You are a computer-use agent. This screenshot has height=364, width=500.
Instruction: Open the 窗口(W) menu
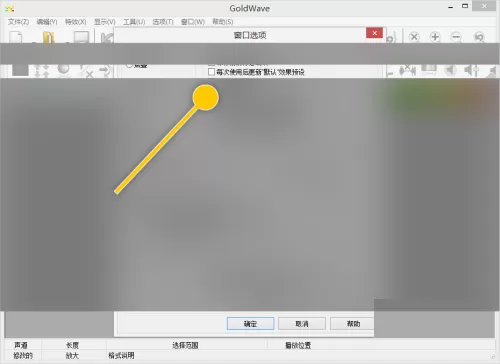[193, 22]
